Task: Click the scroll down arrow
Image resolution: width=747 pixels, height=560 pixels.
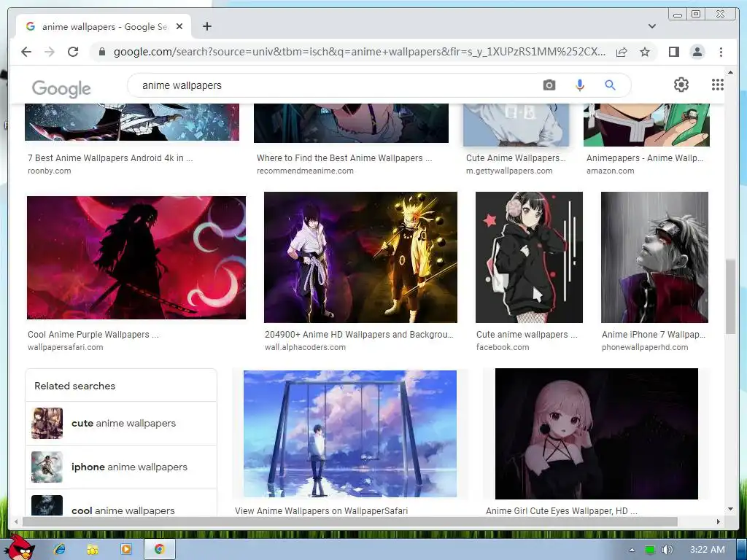Action: tap(731, 509)
